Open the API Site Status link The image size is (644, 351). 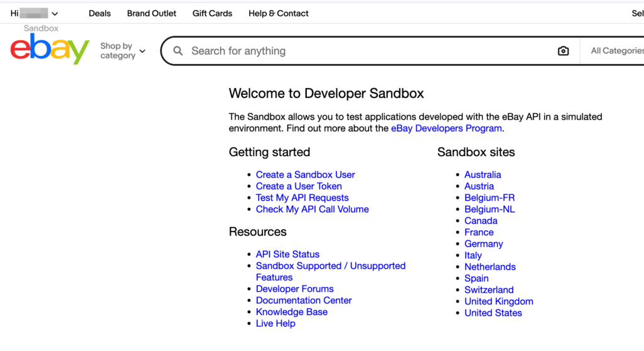tap(287, 254)
